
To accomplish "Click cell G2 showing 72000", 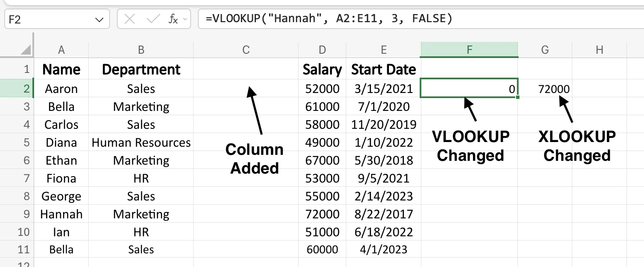I will tap(545, 89).
